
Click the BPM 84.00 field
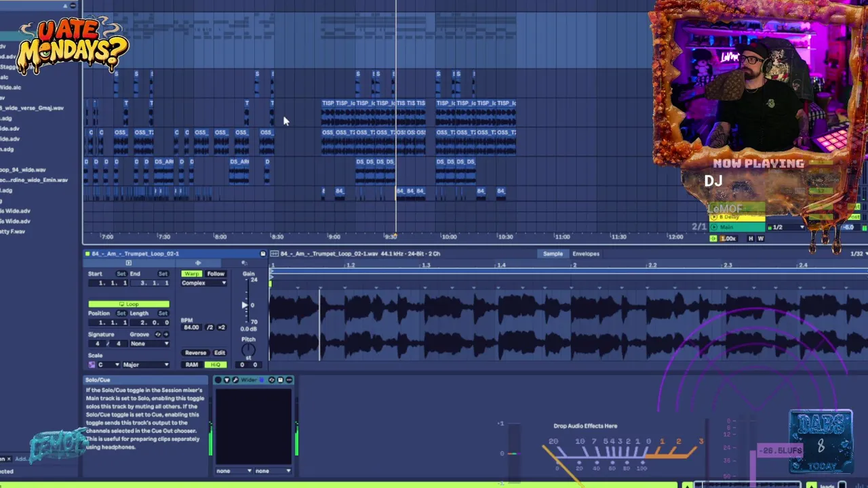[192, 327]
